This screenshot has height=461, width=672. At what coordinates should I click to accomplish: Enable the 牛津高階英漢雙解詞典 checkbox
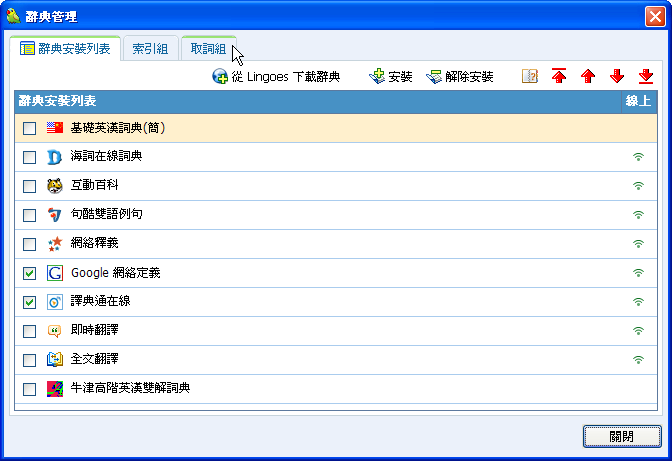pos(29,389)
